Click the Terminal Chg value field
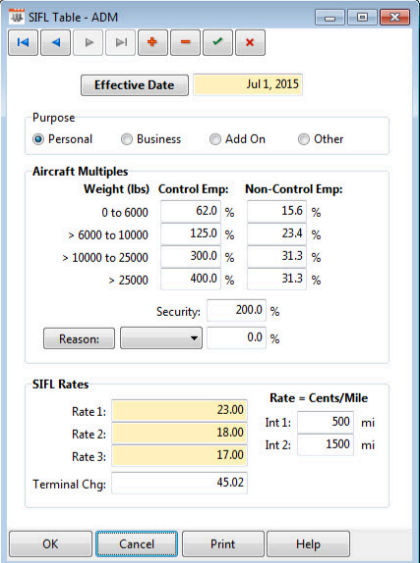This screenshot has height=563, width=420. click(179, 483)
